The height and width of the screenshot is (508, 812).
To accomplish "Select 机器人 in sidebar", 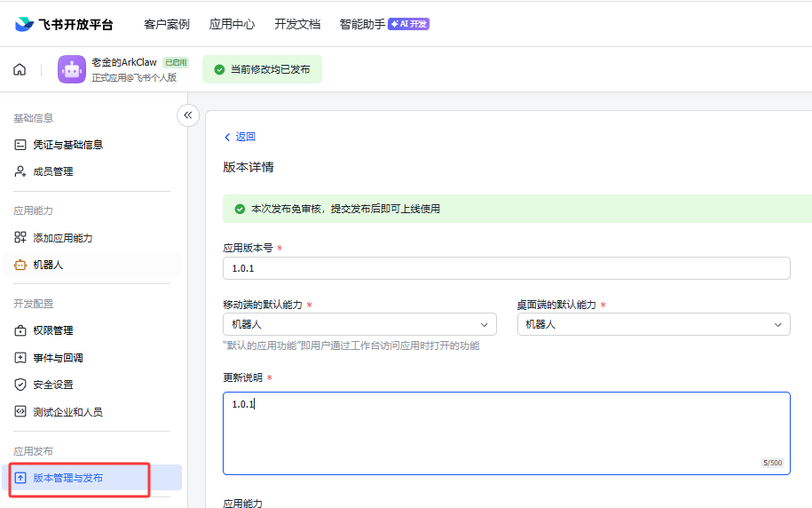I will pos(48,265).
